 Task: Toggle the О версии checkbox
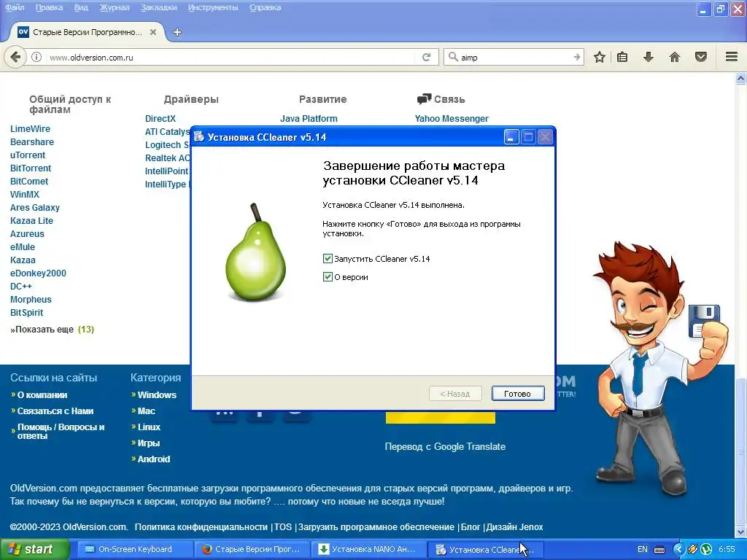click(x=328, y=276)
